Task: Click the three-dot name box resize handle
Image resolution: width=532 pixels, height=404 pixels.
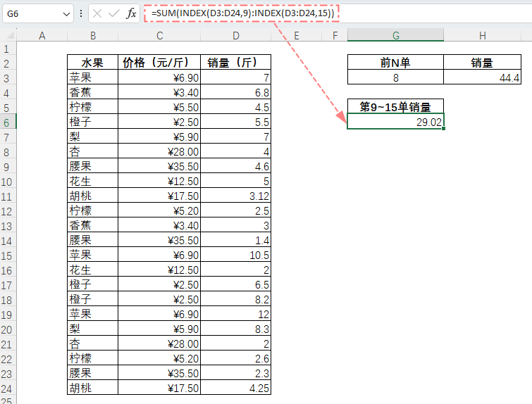Action: (81, 13)
